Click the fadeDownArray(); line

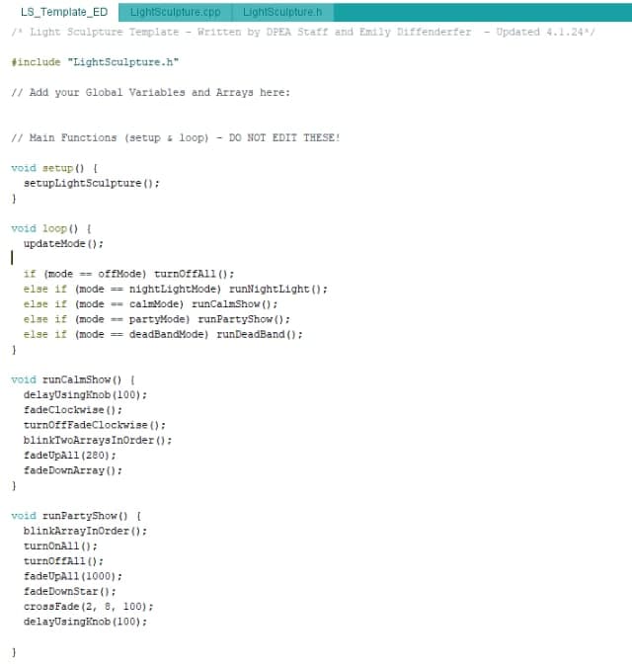pyautogui.click(x=73, y=470)
